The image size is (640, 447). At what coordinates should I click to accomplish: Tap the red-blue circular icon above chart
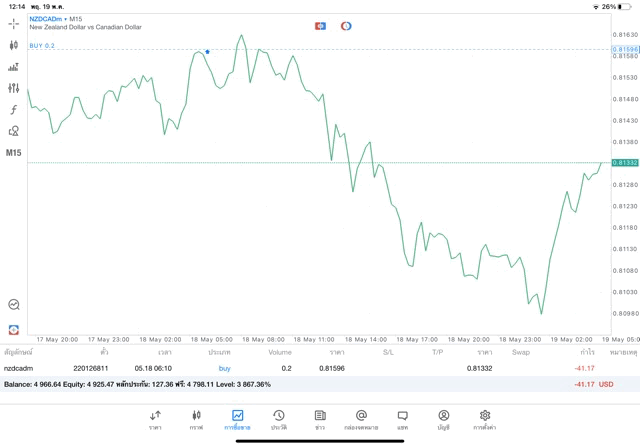pyautogui.click(x=346, y=26)
